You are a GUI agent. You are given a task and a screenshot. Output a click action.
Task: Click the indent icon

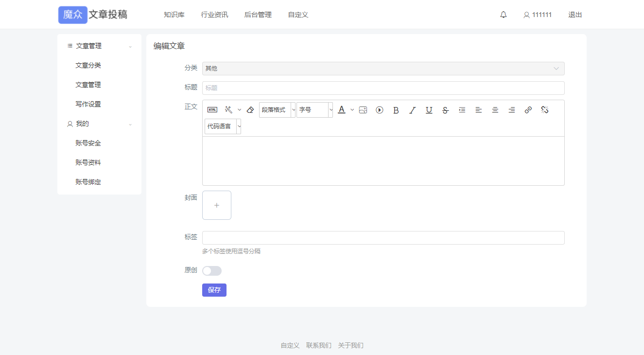click(x=462, y=110)
